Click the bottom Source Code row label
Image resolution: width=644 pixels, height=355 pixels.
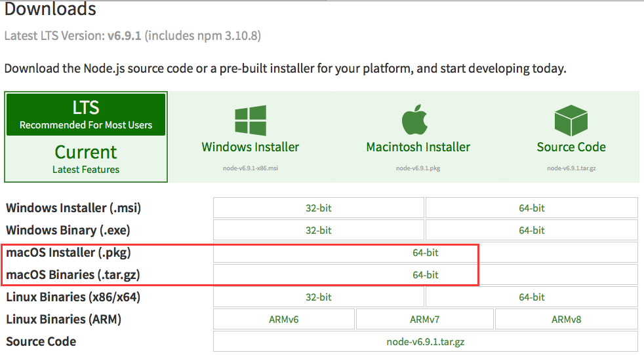[41, 341]
